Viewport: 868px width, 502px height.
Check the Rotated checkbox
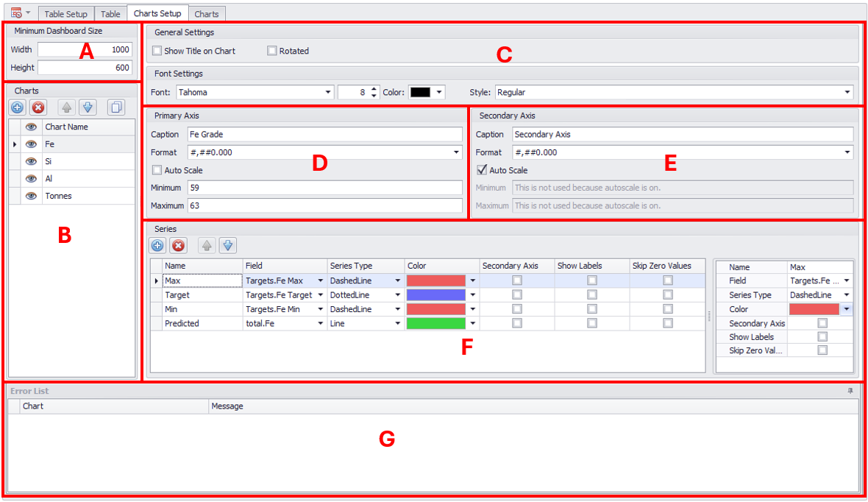tap(272, 51)
